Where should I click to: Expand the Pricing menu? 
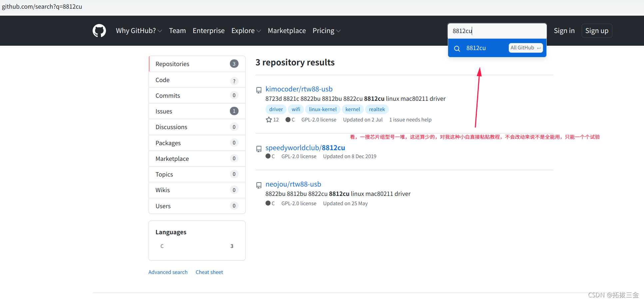click(326, 31)
